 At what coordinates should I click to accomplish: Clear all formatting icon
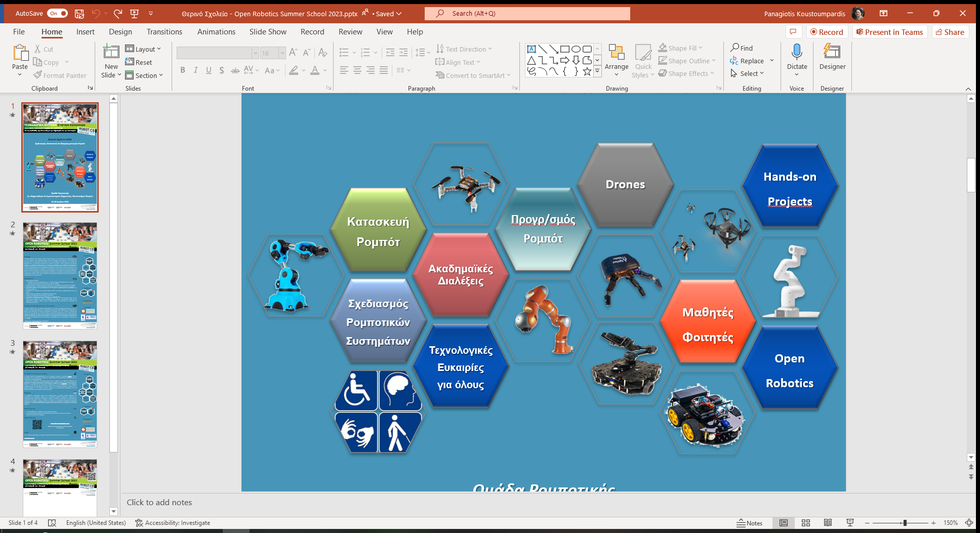[x=322, y=53]
